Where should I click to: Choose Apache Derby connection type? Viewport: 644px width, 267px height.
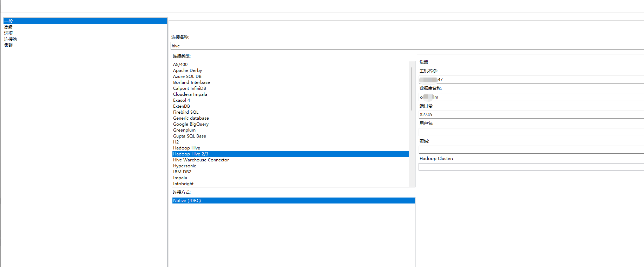(188, 71)
